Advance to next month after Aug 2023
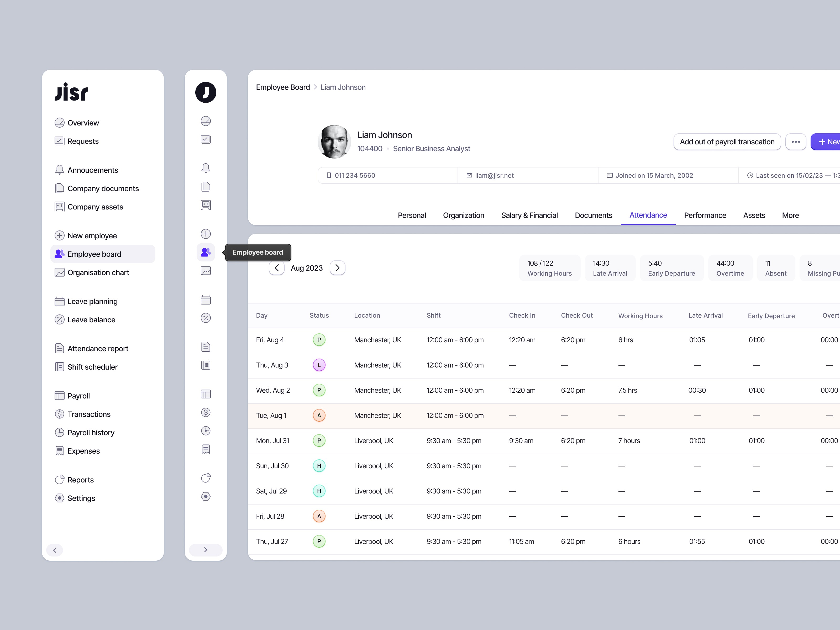 click(337, 268)
